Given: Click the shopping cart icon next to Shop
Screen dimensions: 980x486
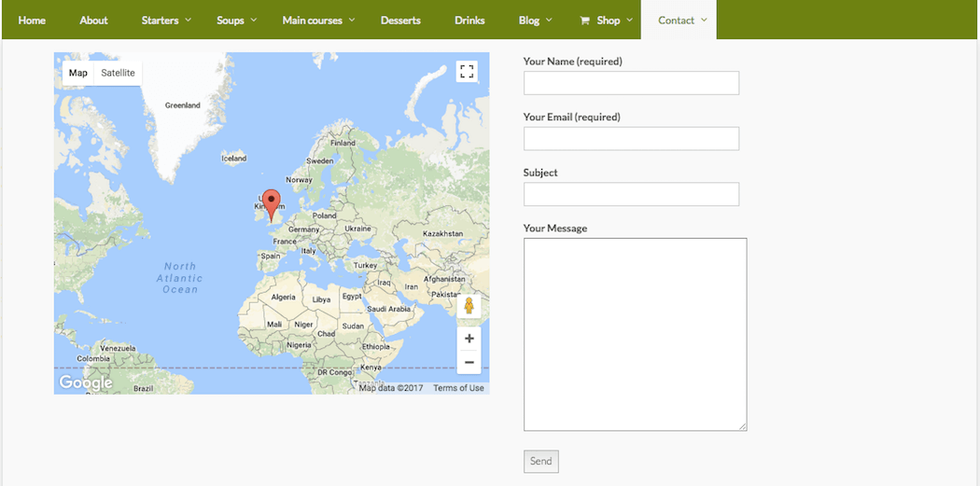Looking at the screenshot, I should click(x=585, y=21).
